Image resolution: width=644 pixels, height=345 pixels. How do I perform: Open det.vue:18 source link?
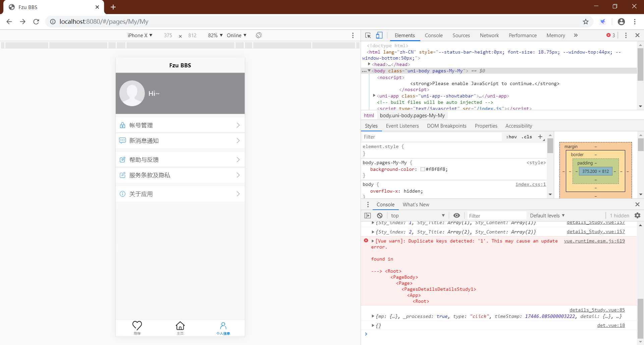pyautogui.click(x=611, y=325)
